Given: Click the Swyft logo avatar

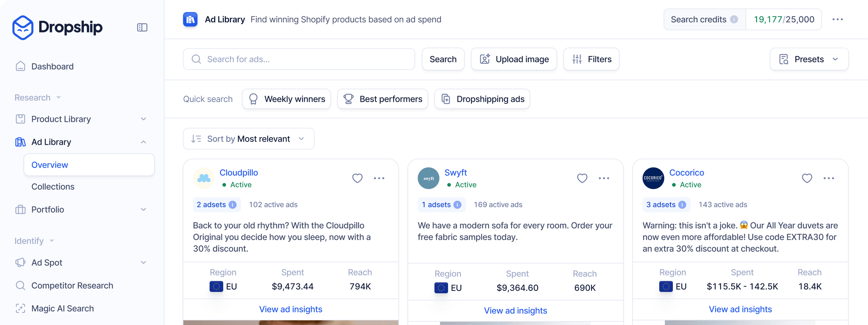Looking at the screenshot, I should (429, 178).
